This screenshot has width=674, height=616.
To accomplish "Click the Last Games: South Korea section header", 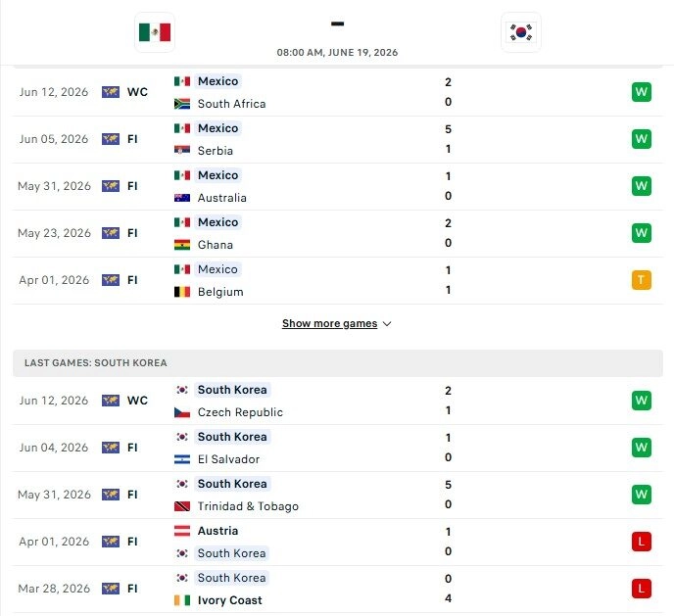I will coord(337,363).
